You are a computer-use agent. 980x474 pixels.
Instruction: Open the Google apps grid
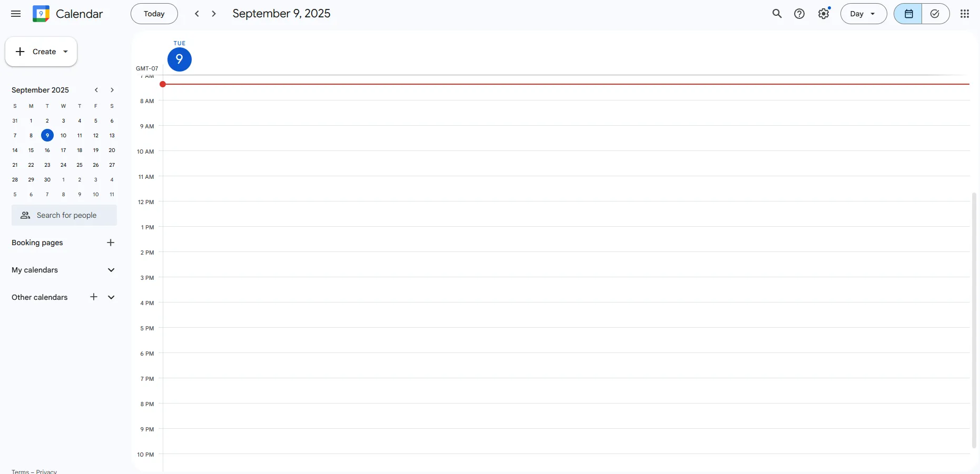click(x=965, y=14)
